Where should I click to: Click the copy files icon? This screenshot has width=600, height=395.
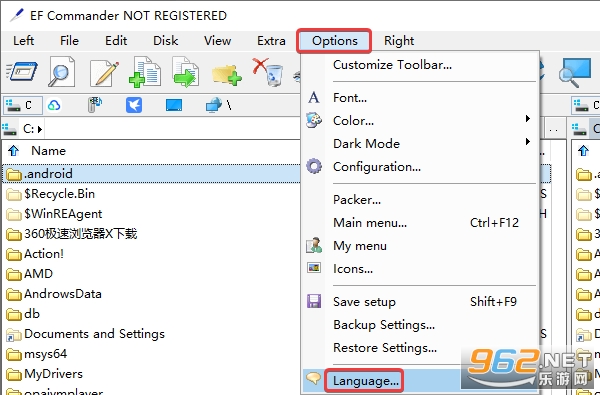pyautogui.click(x=145, y=72)
